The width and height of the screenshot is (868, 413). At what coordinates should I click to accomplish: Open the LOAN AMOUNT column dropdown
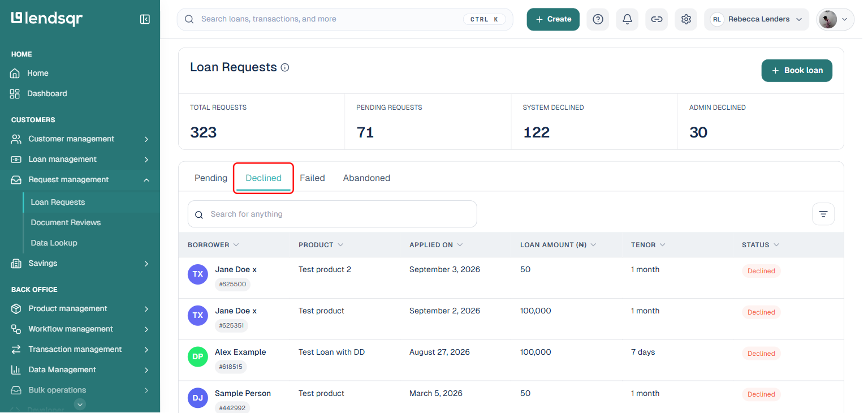593,245
